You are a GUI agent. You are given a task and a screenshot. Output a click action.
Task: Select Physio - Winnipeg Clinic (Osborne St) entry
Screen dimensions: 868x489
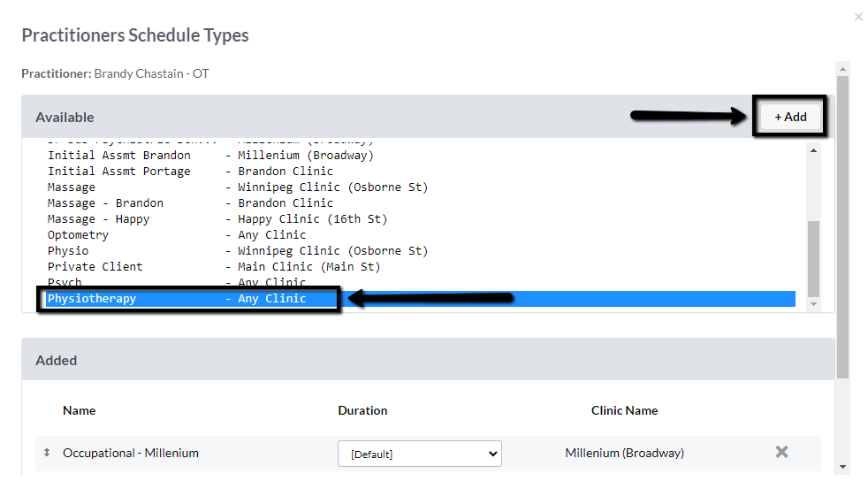421,251
